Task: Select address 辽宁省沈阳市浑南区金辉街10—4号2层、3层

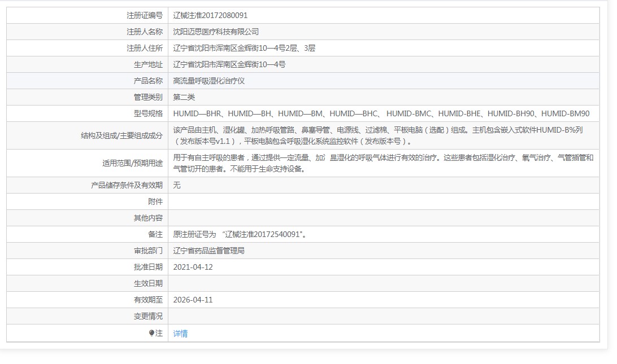Action: click(244, 48)
